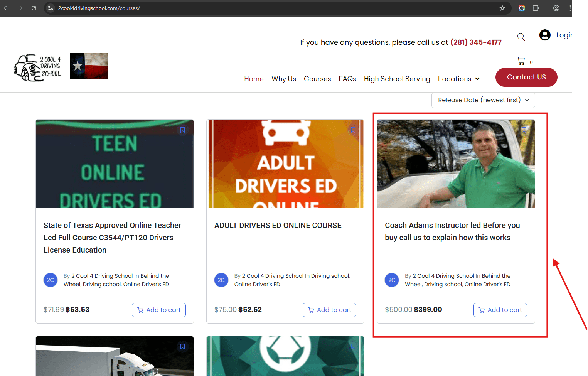Open the Chrome profile icon menu
Viewport: 588px width, 376px height.
556,8
